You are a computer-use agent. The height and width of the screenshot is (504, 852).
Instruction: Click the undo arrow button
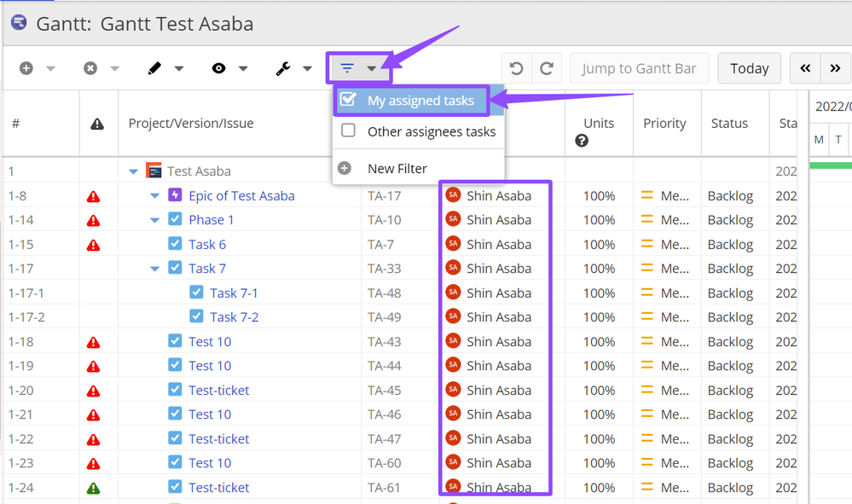tap(516, 68)
